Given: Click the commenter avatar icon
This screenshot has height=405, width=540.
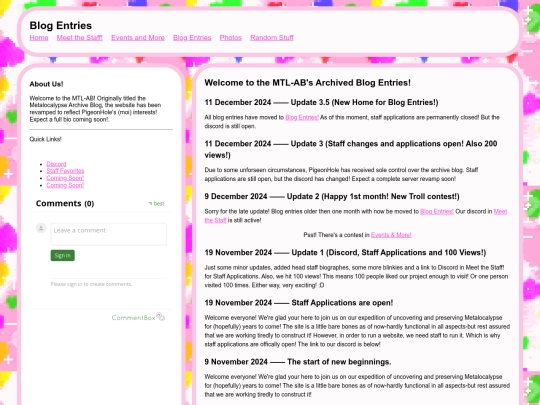Looking at the screenshot, I should pos(41,228).
